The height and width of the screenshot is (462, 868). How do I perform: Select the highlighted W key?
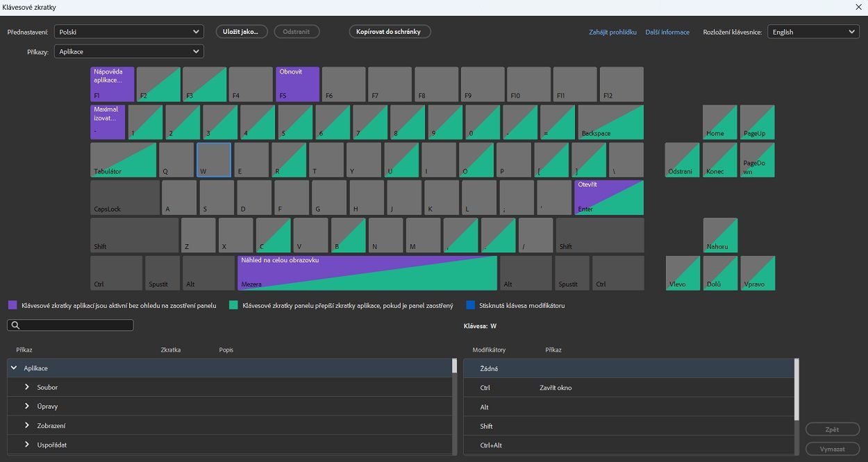(214, 160)
